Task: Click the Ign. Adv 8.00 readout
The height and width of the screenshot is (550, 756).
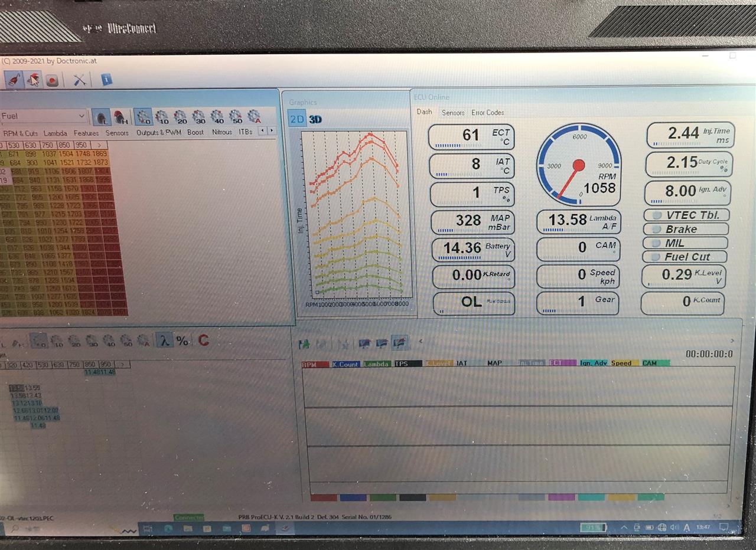Action: pos(688,193)
